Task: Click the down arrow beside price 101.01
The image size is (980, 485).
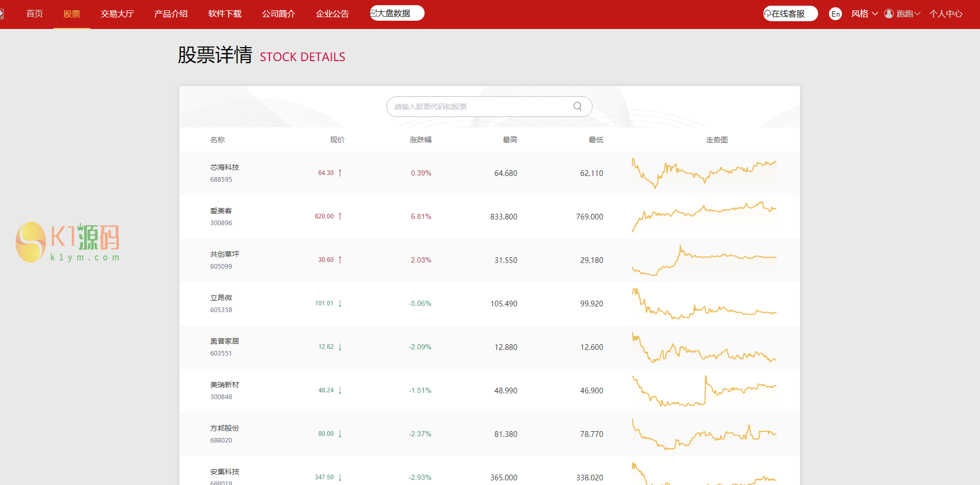Action: (x=340, y=303)
